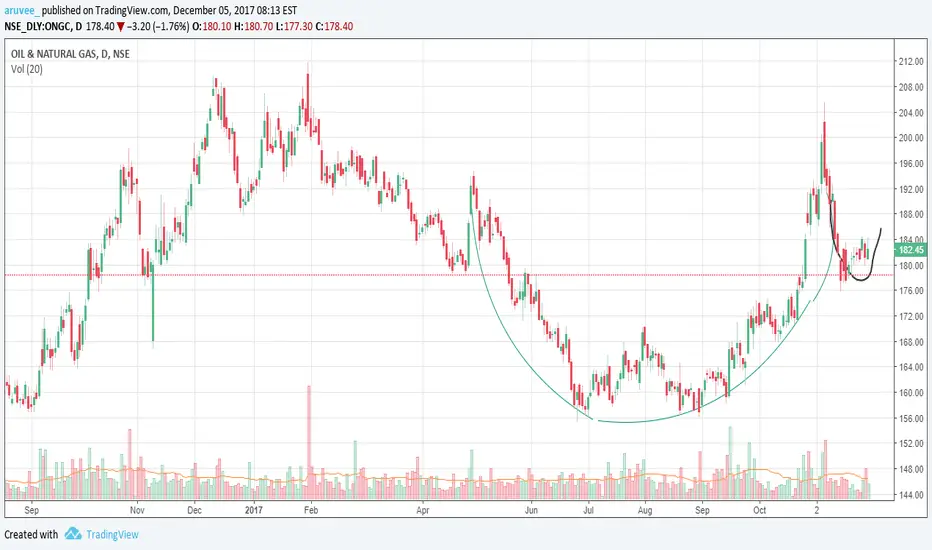
Task: Click the 164.00 price axis label
Action: click(911, 367)
